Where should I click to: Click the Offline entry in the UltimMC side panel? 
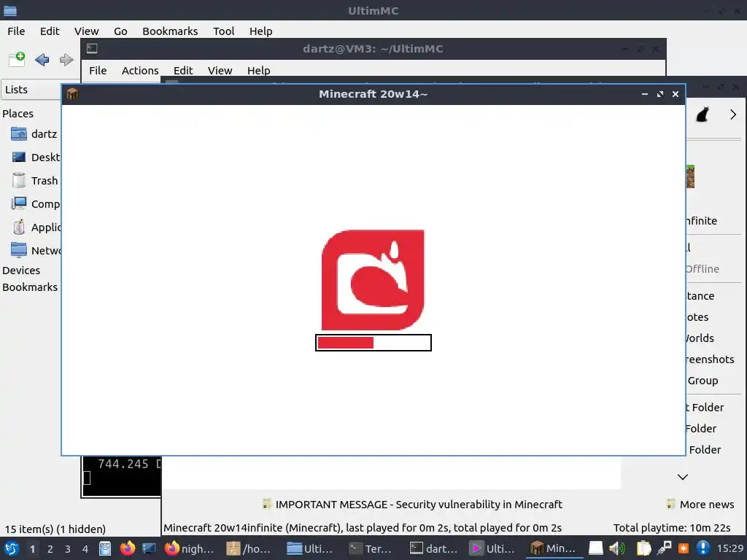pos(703,269)
